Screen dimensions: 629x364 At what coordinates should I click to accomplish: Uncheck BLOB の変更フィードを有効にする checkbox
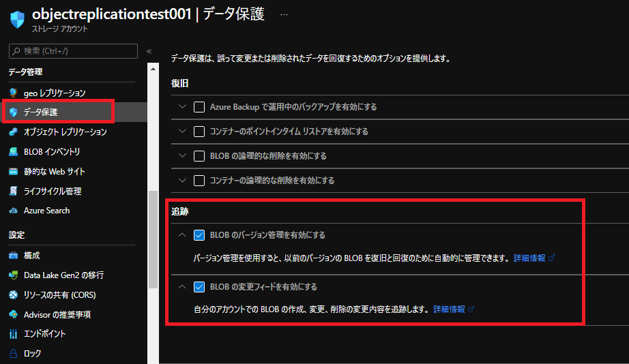(199, 287)
